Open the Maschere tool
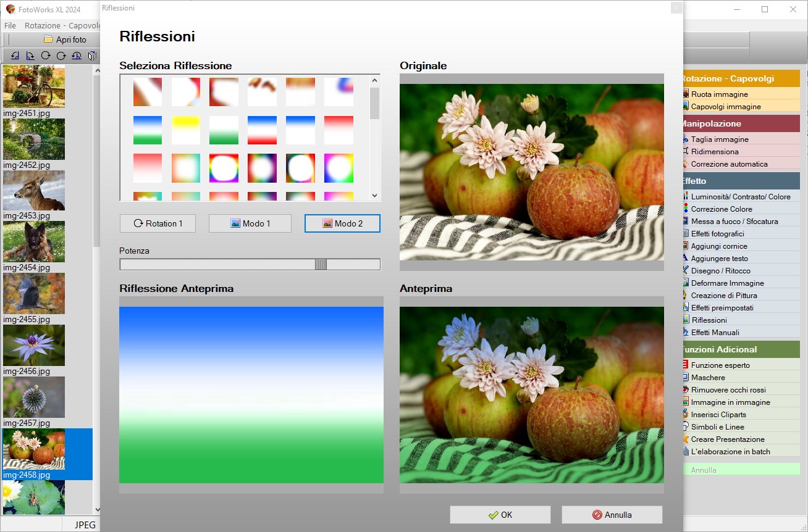 (740, 377)
